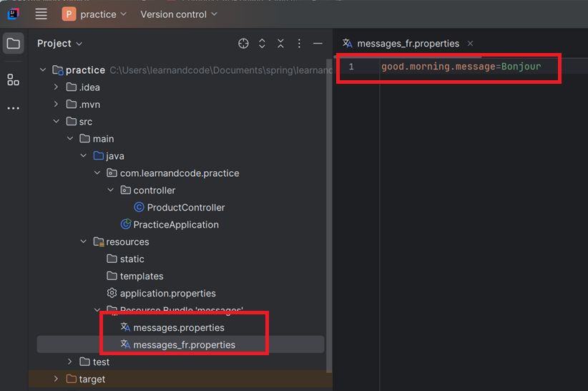
Task: Click the ProductController class icon
Action: click(139, 207)
